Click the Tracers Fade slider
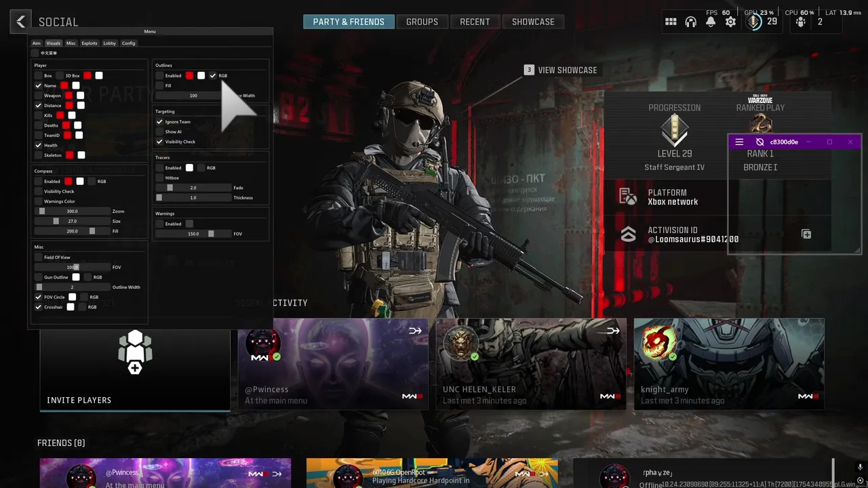 coord(193,188)
